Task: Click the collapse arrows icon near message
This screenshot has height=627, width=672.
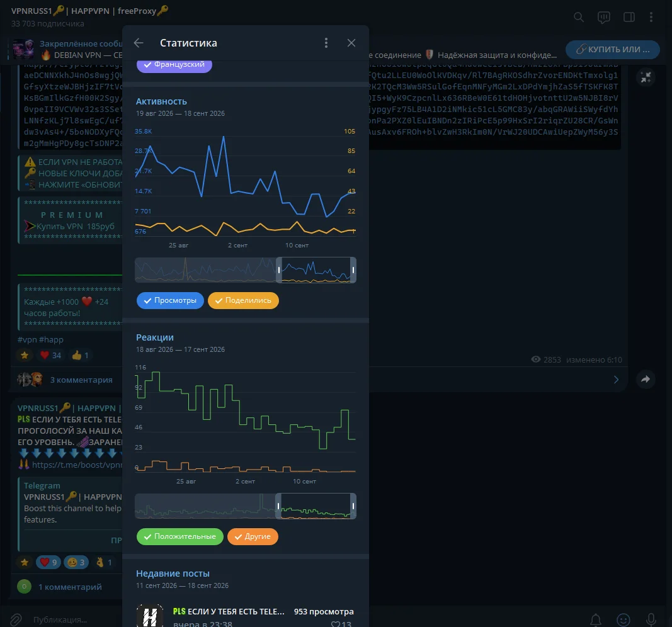Action: click(x=646, y=77)
